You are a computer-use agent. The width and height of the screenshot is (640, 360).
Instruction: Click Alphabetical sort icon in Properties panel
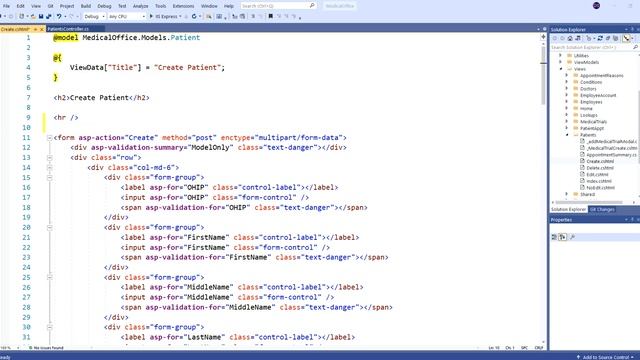point(563,237)
